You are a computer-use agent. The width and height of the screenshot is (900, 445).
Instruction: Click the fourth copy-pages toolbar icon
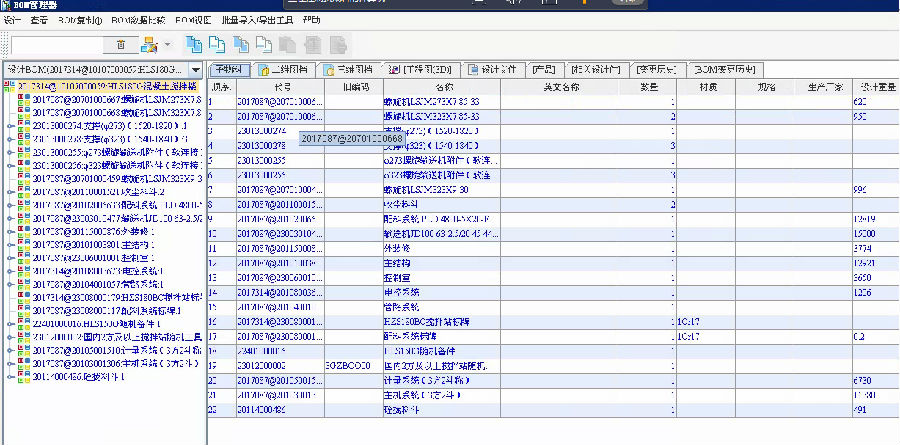tap(264, 44)
